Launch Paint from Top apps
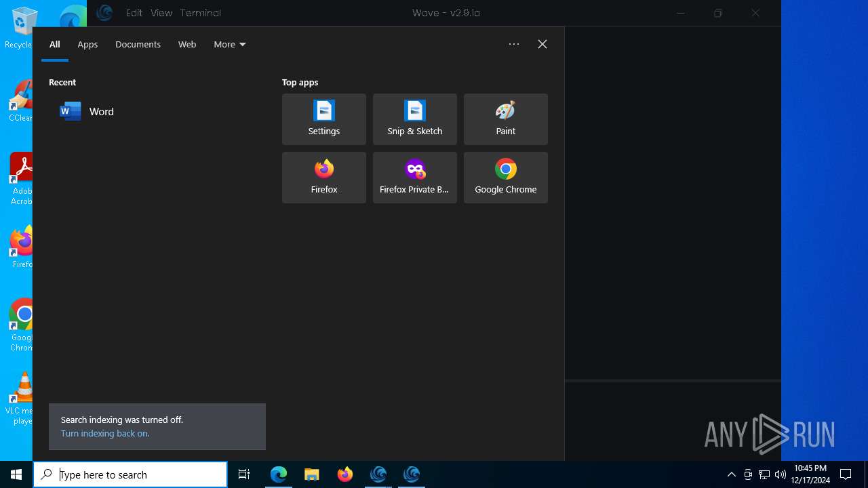 [506, 119]
